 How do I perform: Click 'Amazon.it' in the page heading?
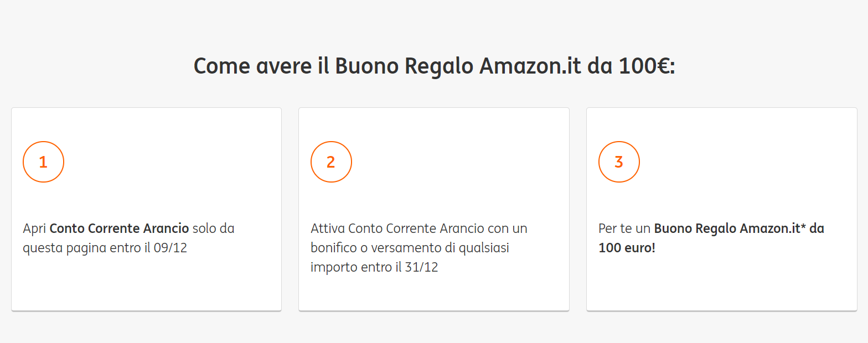[530, 66]
